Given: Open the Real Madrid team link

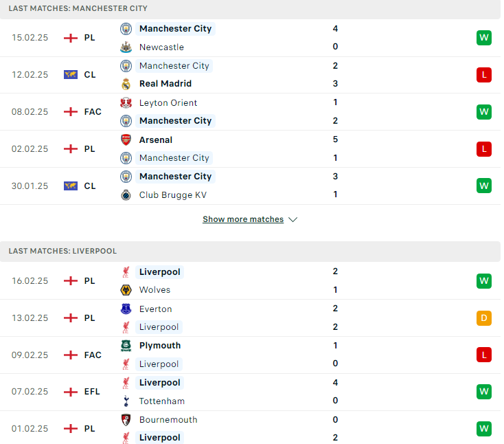Looking at the screenshot, I should [x=165, y=84].
